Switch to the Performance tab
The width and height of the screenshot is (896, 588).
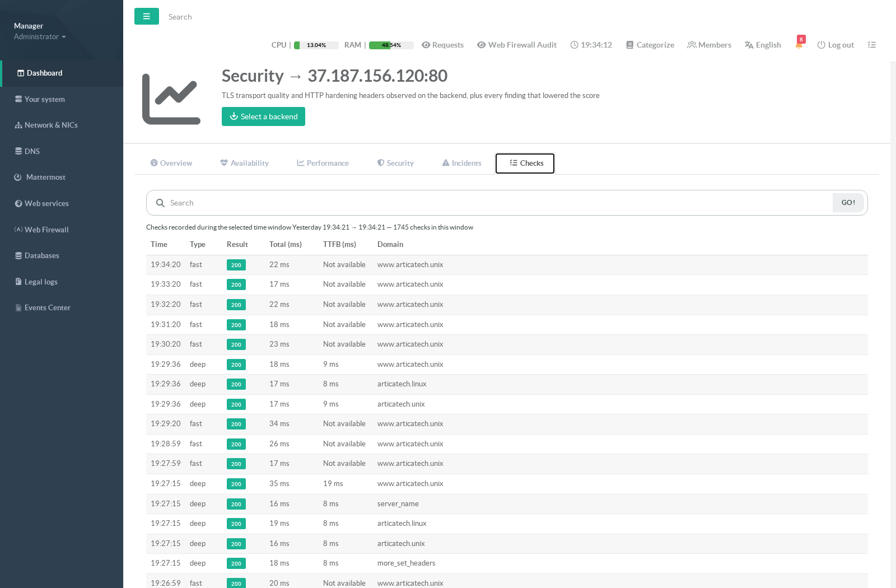pyautogui.click(x=323, y=163)
